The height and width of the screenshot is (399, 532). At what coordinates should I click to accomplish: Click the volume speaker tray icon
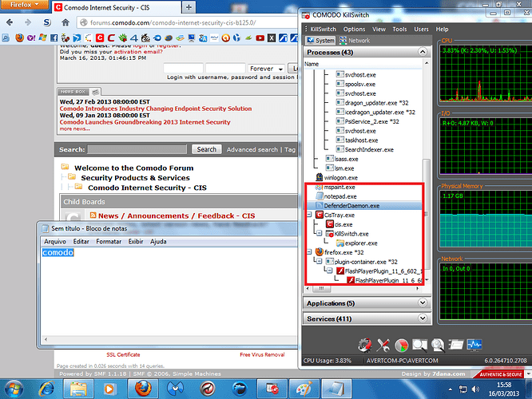tap(475, 389)
